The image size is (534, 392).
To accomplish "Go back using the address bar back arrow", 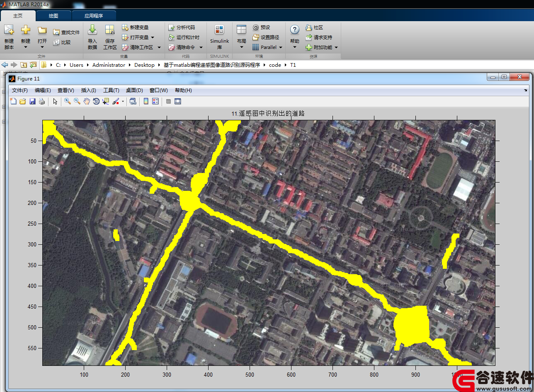I will [x=5, y=65].
